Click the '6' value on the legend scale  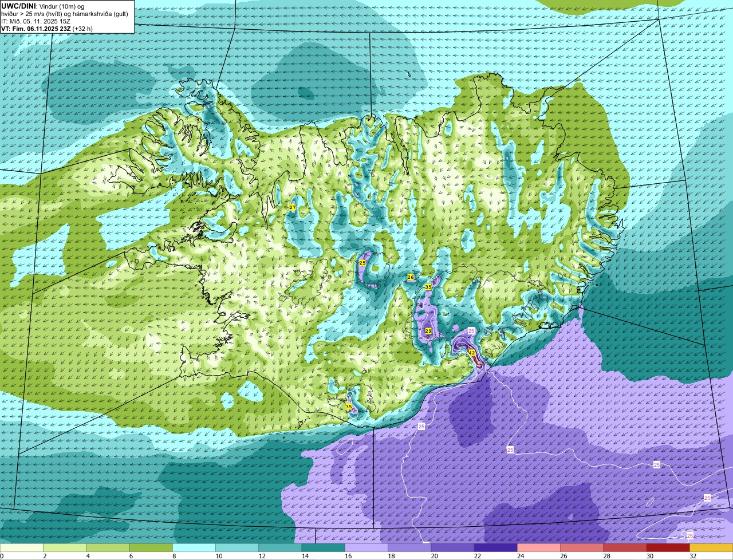[x=131, y=556]
